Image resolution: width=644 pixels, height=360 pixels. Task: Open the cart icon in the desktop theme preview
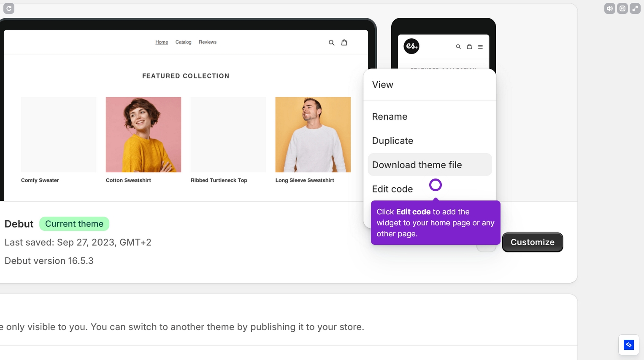(344, 42)
